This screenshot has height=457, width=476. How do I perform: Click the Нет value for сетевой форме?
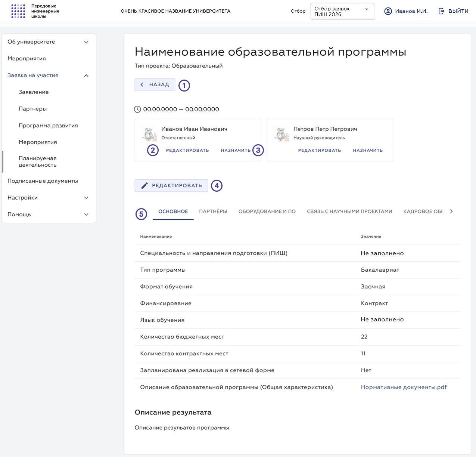[366, 370]
